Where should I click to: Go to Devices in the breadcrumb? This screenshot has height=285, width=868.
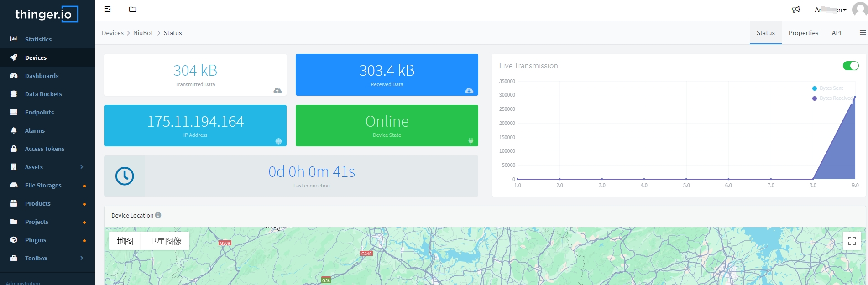click(x=113, y=33)
